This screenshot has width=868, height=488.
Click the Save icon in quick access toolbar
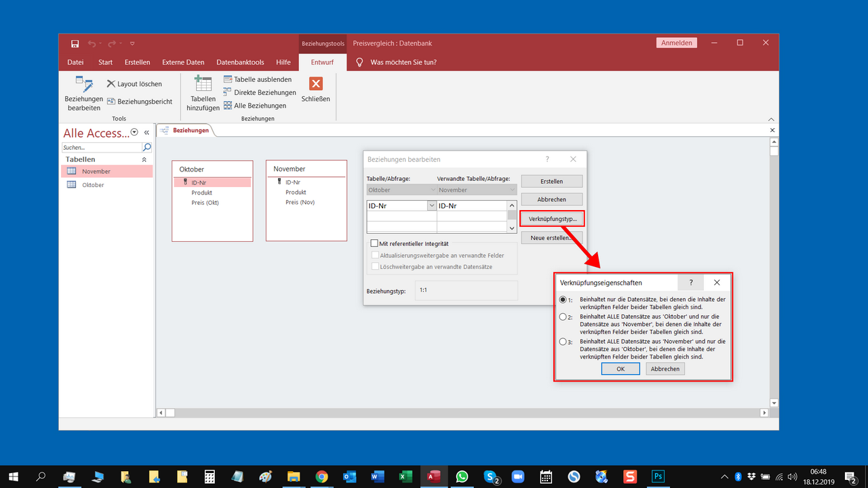click(x=75, y=43)
